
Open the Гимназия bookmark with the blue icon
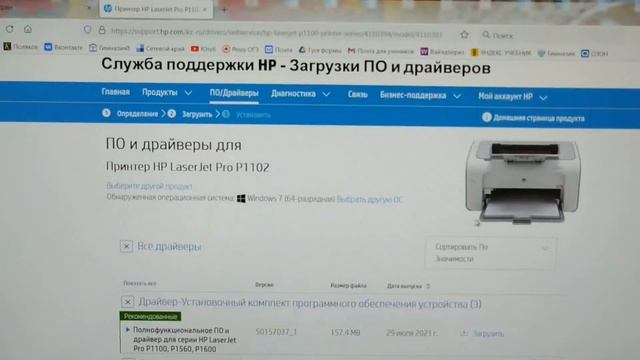coord(556,53)
